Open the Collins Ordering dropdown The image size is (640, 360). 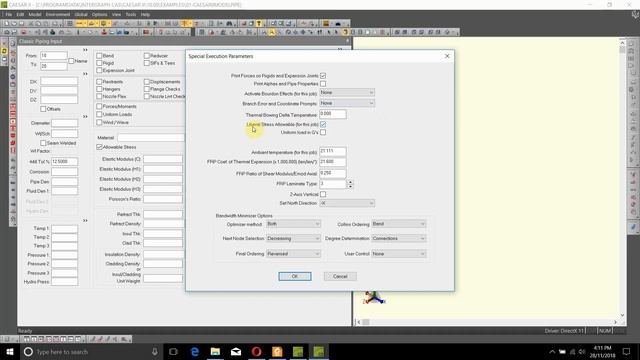point(398,224)
